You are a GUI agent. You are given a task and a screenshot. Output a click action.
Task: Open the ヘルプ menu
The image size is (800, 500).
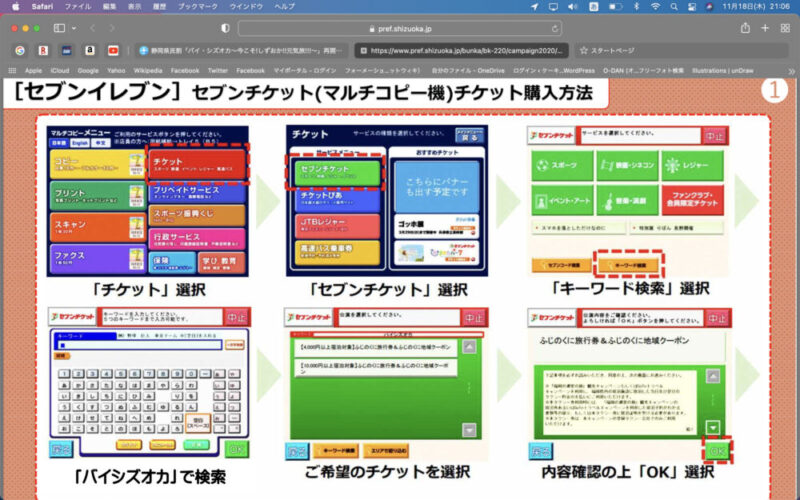pos(284,7)
